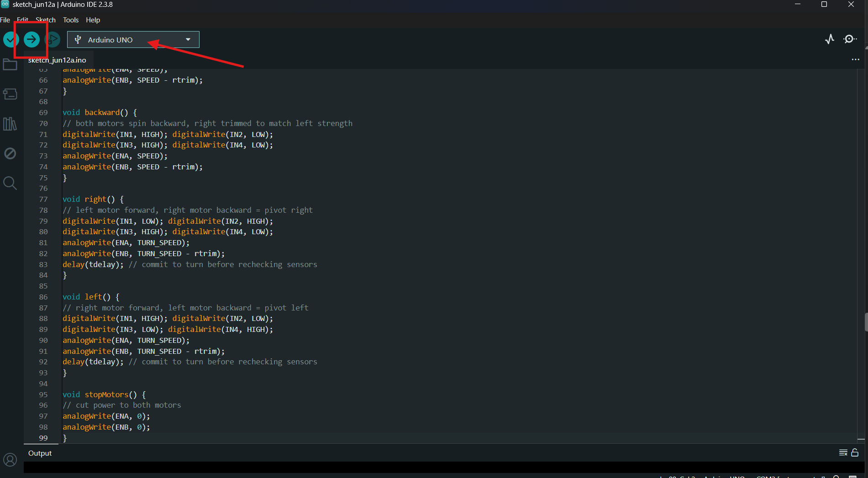Open the Library Manager sidebar
Viewport: 868px width, 478px height.
coord(10,124)
